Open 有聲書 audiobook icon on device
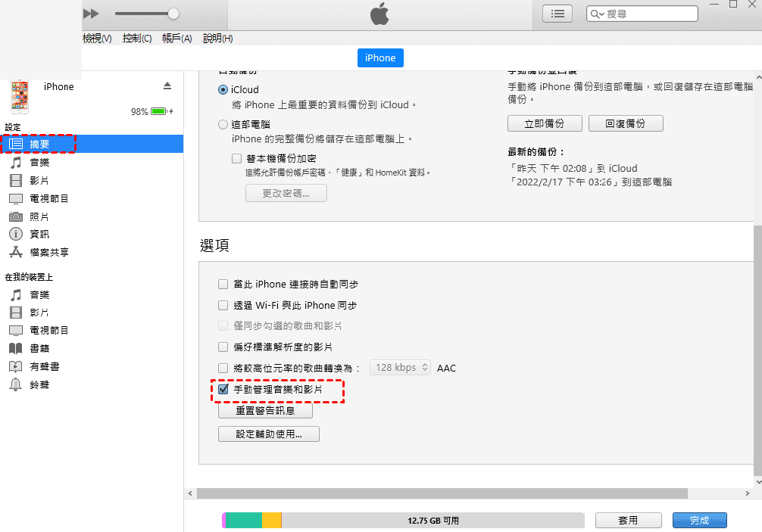The image size is (762, 532). [16, 366]
